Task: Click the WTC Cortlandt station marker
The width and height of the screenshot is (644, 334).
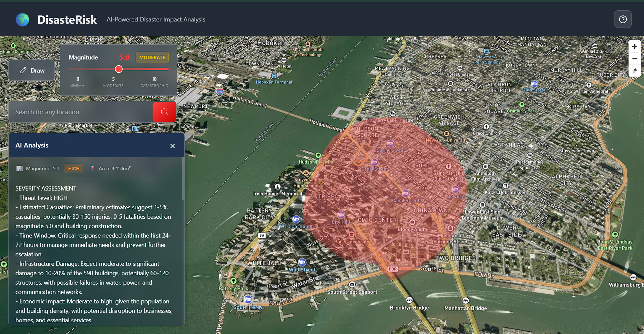Action: click(x=296, y=220)
